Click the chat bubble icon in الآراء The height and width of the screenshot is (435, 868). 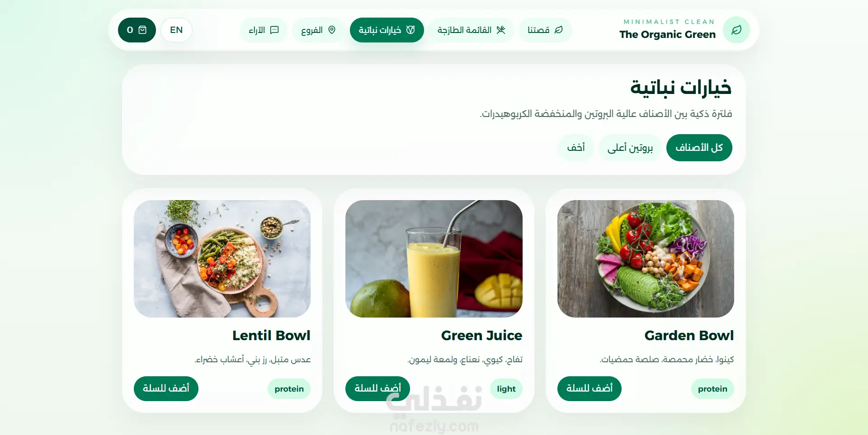274,30
